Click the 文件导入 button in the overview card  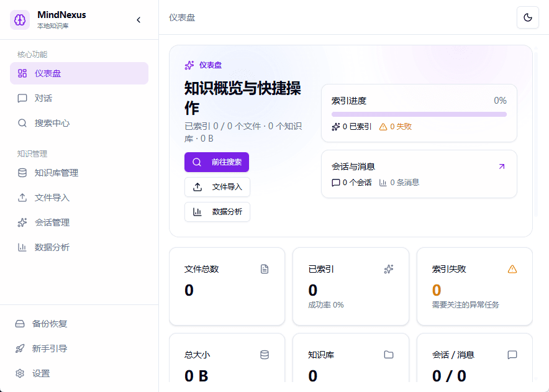point(217,187)
